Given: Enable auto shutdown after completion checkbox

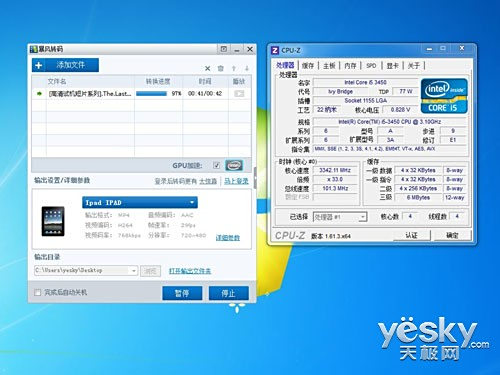Looking at the screenshot, I should (x=38, y=292).
